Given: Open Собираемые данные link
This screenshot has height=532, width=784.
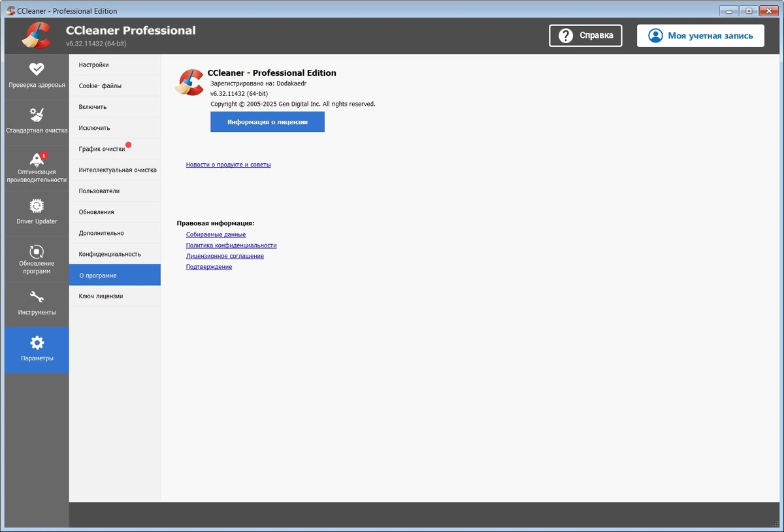Looking at the screenshot, I should point(216,234).
